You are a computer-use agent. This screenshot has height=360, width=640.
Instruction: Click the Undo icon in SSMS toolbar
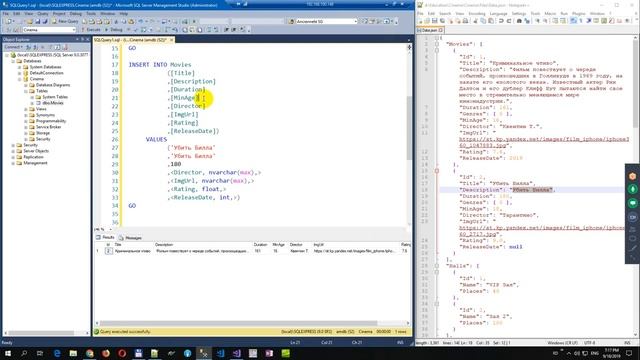[x=141, y=21]
